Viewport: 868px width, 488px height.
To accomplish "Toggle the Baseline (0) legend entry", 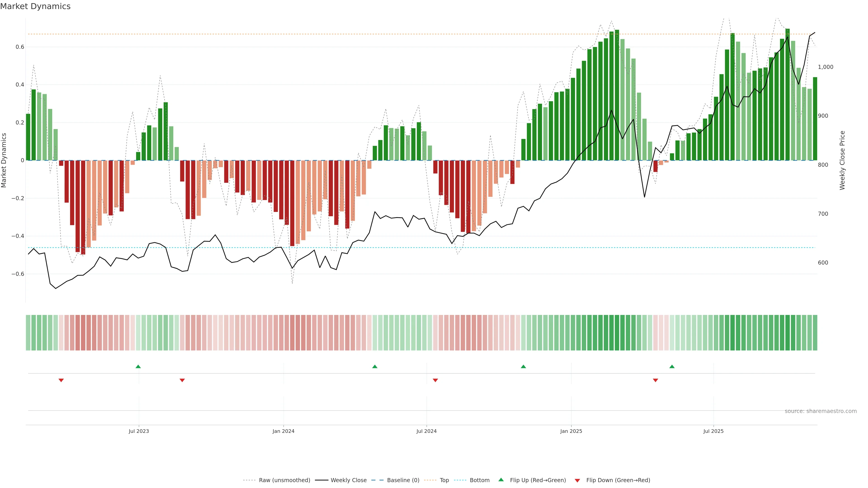I will pyautogui.click(x=403, y=480).
